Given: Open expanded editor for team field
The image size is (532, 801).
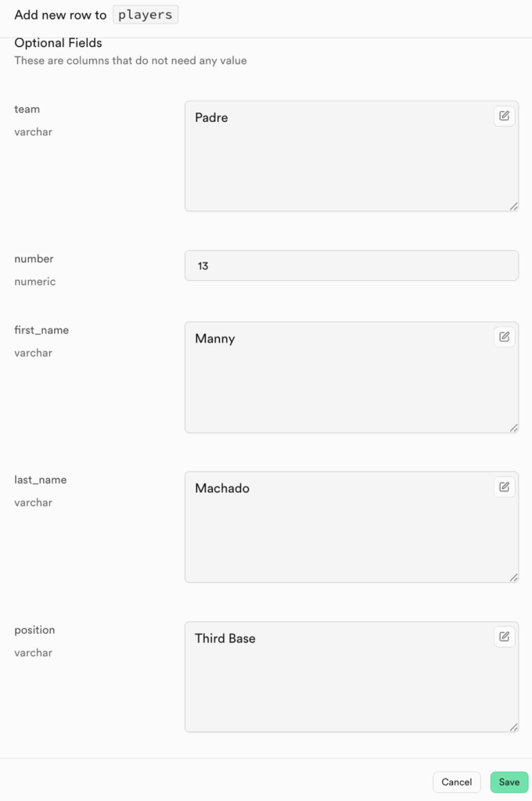Looking at the screenshot, I should pyautogui.click(x=504, y=116).
